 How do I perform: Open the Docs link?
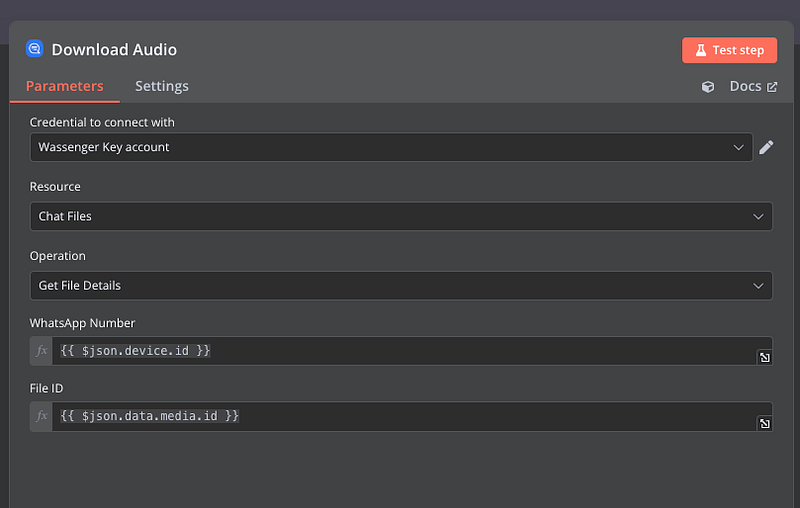745,87
